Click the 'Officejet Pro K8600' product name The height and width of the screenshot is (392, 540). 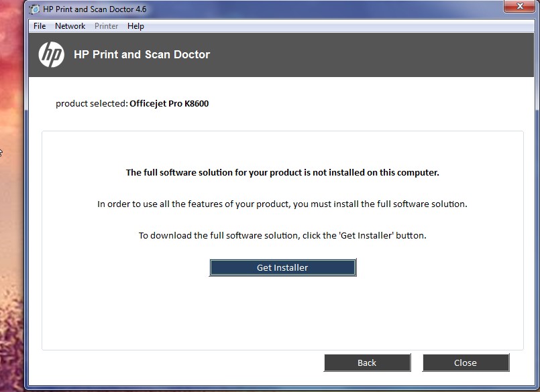(169, 104)
